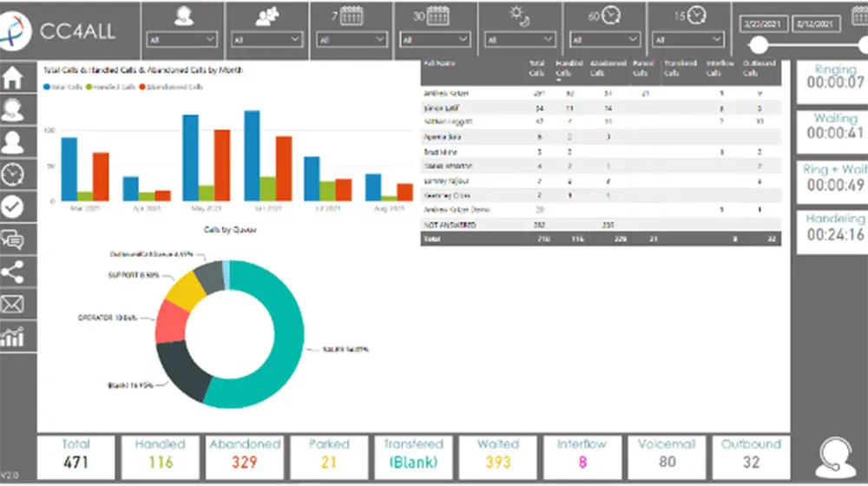Click the start date input field
This screenshot has width=868, height=486.
[x=762, y=24]
